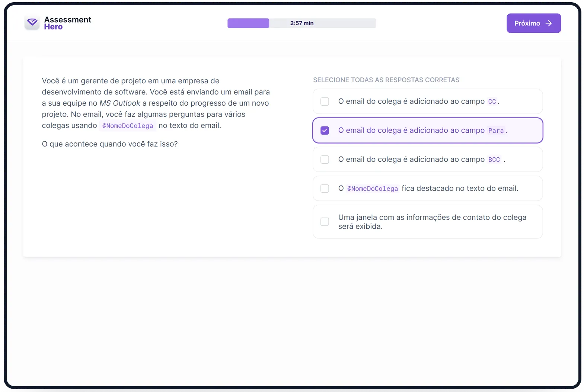
Task: Click the Assessment Hero brand text
Action: pos(67,23)
